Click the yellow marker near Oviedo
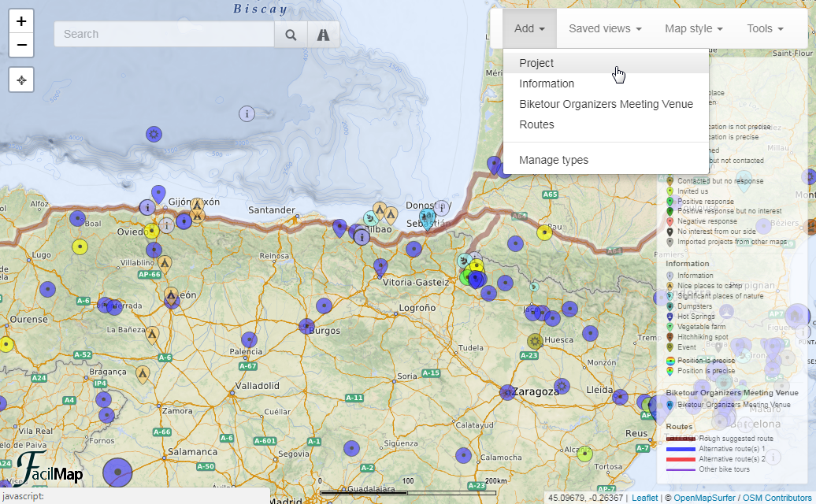The image size is (816, 504). (x=151, y=231)
